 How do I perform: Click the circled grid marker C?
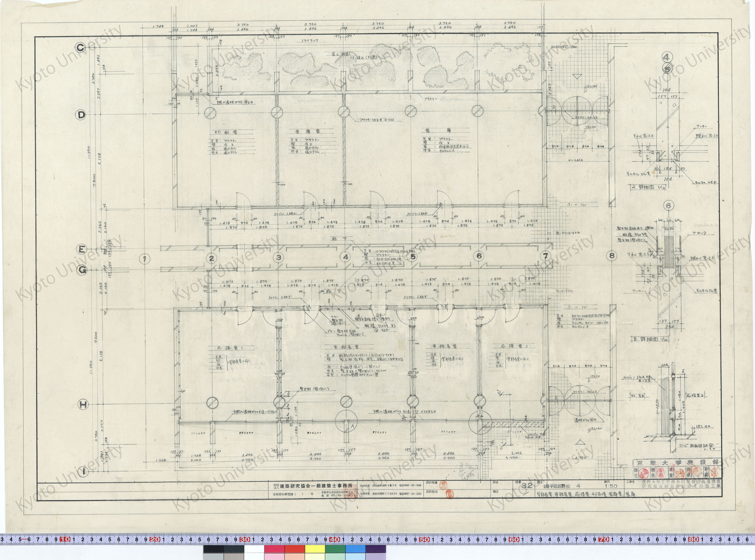80,48
